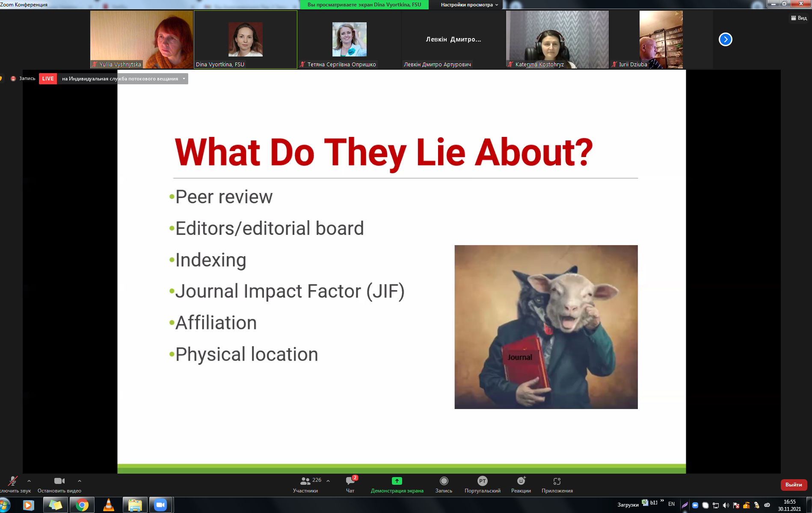The height and width of the screenshot is (513, 812).
Task: Open Google Chrome from the taskbar
Action: click(x=82, y=505)
